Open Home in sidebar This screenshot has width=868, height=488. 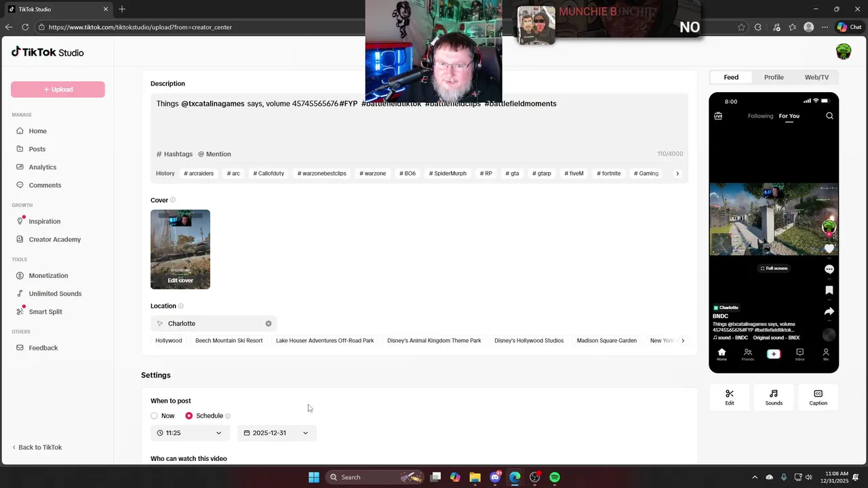[x=37, y=131]
